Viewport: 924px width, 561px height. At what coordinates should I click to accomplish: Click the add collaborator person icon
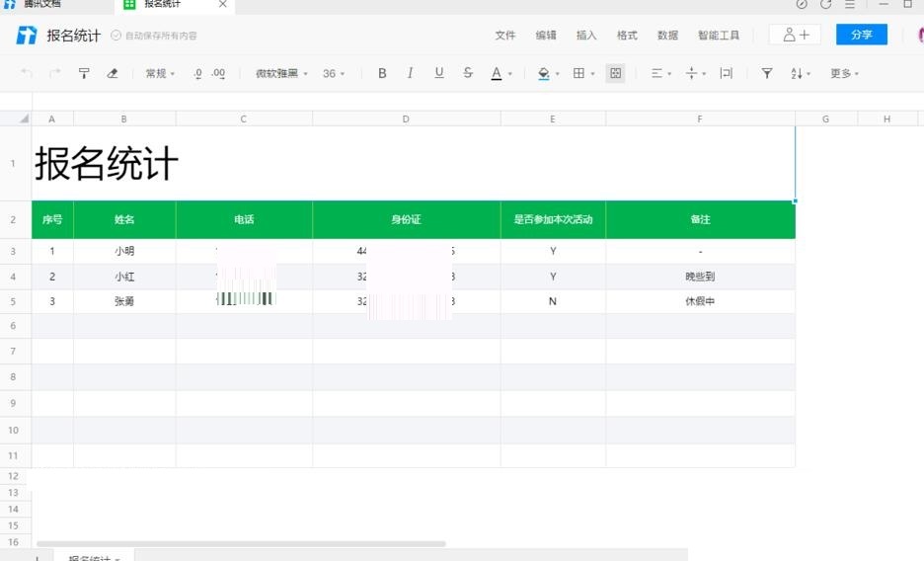tap(795, 35)
